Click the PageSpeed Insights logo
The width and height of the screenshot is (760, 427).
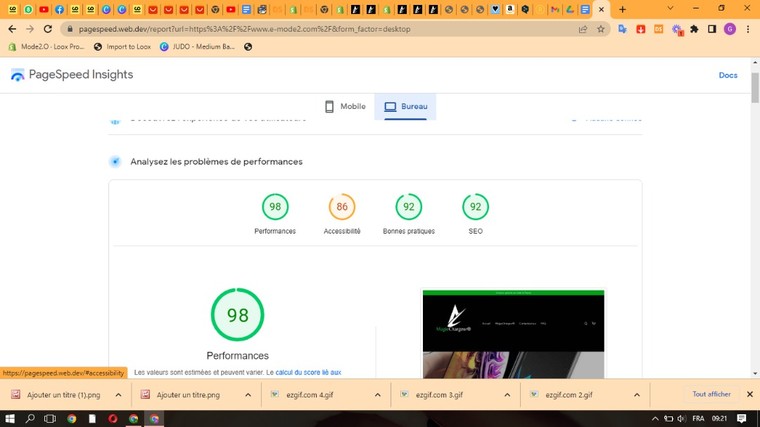tap(72, 75)
